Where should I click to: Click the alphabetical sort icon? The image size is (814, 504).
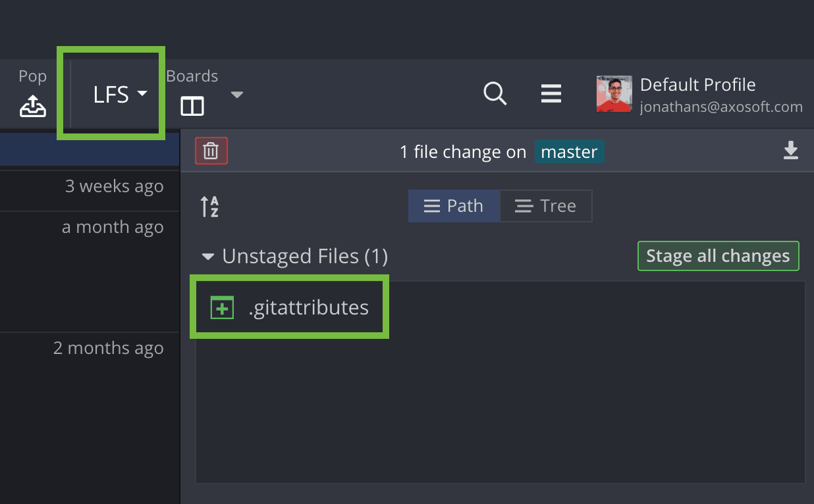point(209,206)
